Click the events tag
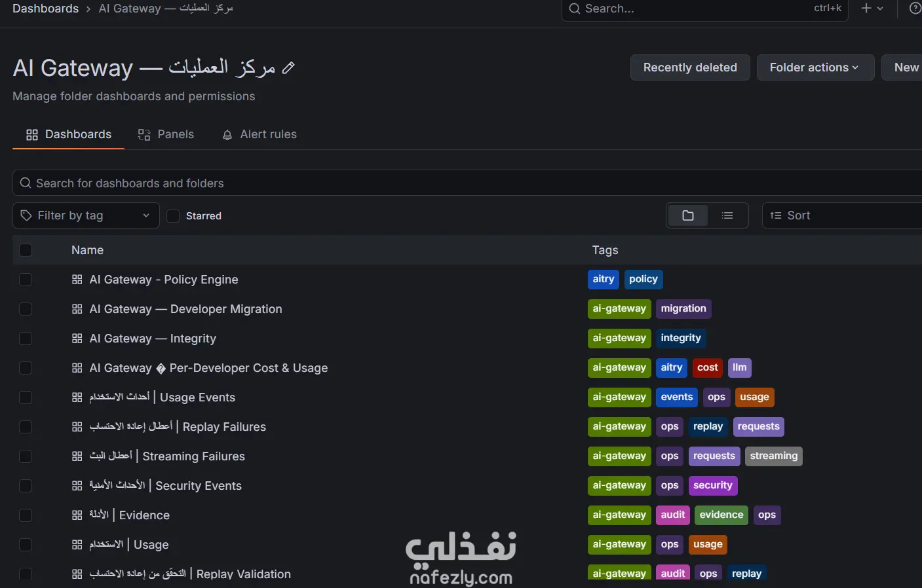The width and height of the screenshot is (922, 588). tap(677, 397)
